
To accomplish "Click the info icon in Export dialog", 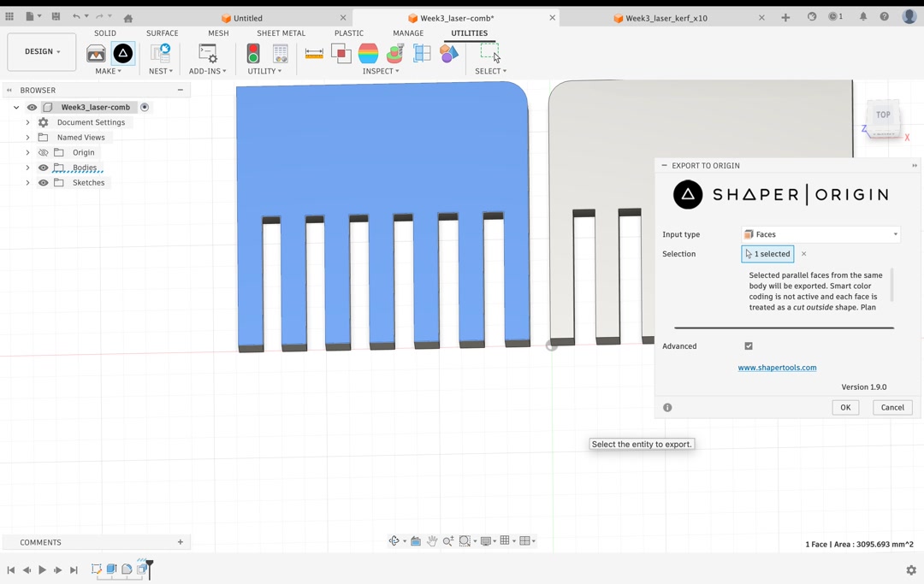I will point(667,407).
